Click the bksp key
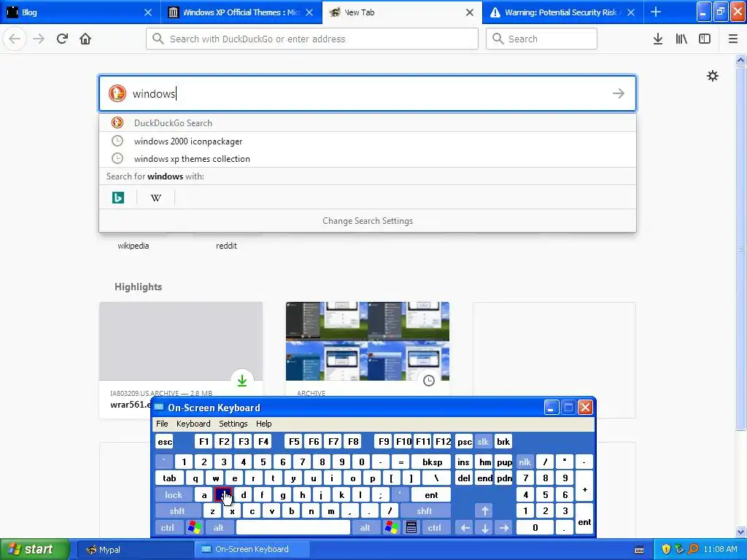 [x=432, y=462]
